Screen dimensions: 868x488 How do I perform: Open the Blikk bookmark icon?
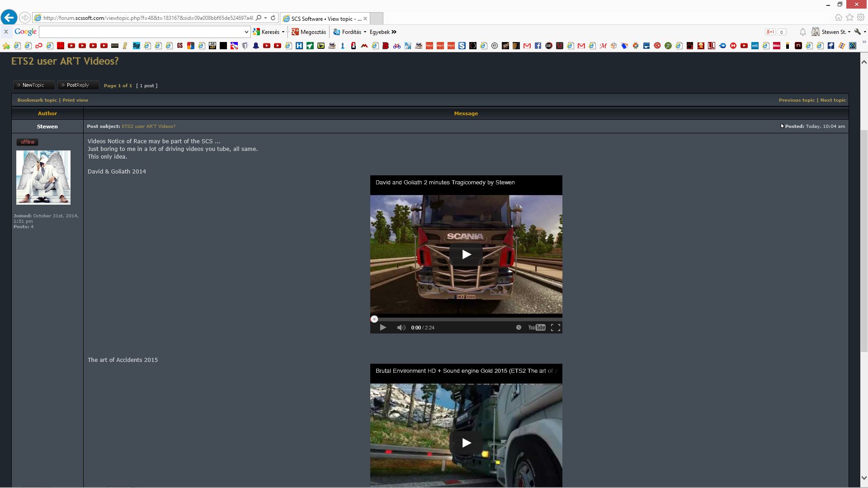click(777, 46)
